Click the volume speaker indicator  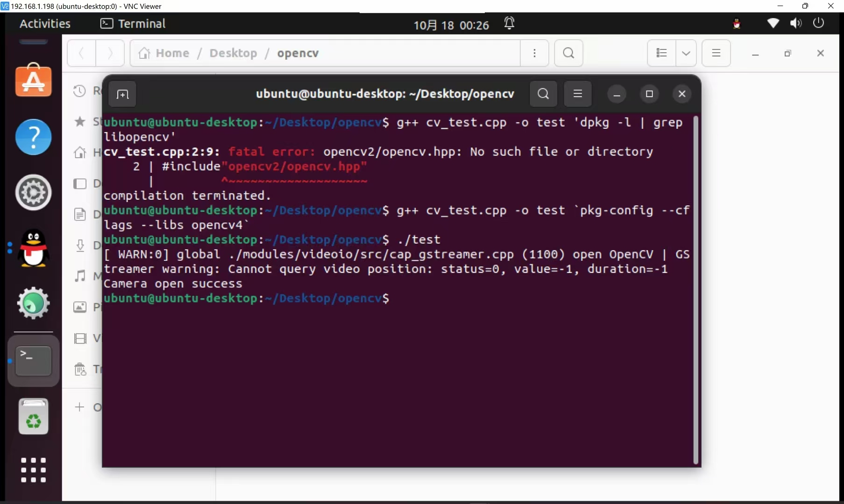pyautogui.click(x=796, y=23)
